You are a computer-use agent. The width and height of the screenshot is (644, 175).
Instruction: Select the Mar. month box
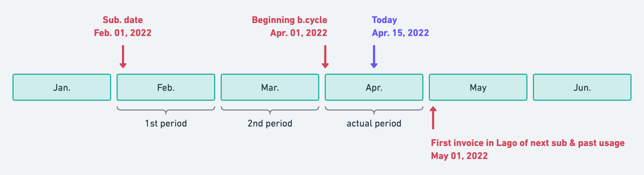click(x=270, y=87)
